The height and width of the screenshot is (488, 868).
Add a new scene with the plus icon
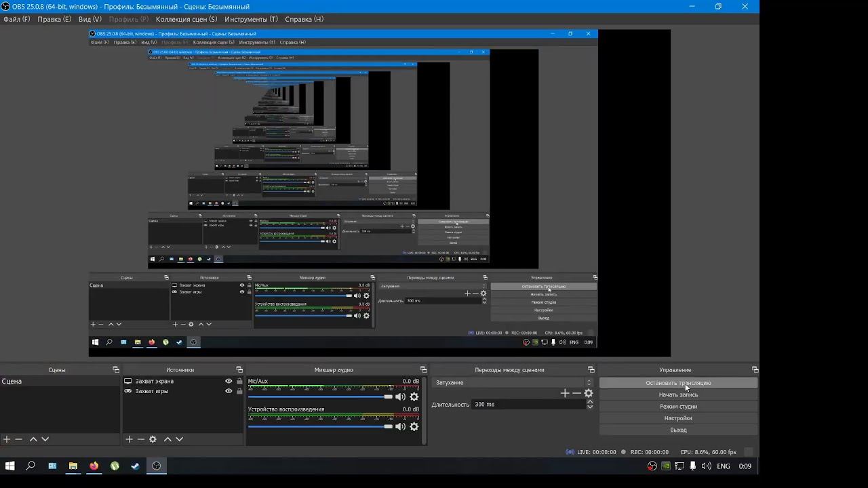point(7,439)
